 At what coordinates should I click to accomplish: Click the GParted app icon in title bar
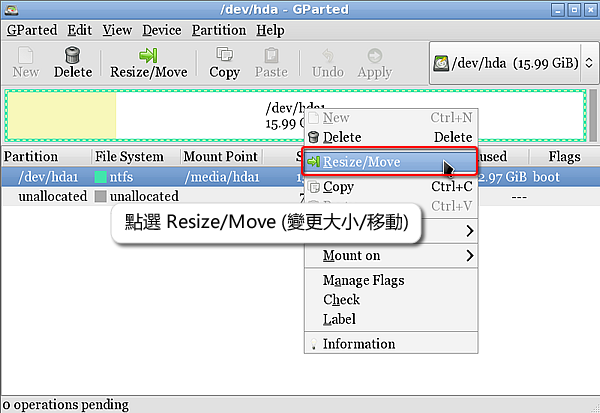coord(11,9)
